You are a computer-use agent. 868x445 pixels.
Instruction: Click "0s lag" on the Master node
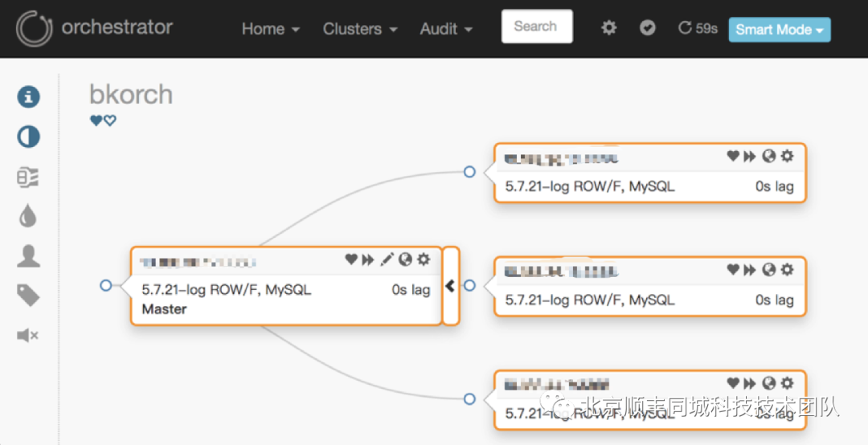pyautogui.click(x=411, y=289)
